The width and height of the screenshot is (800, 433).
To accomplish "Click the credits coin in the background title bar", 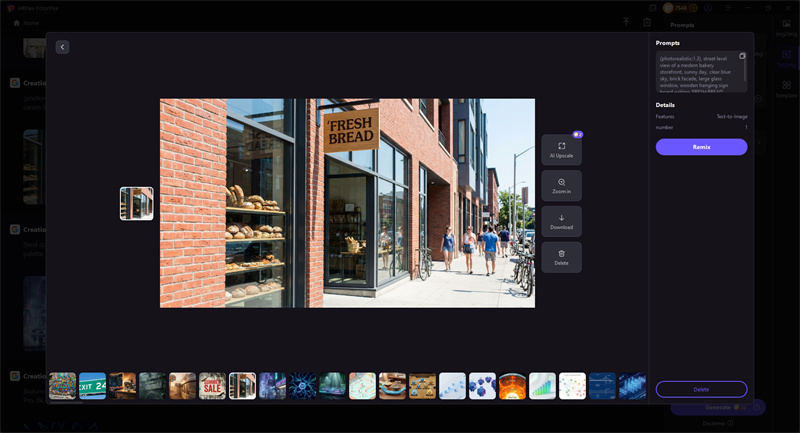I will pos(668,8).
